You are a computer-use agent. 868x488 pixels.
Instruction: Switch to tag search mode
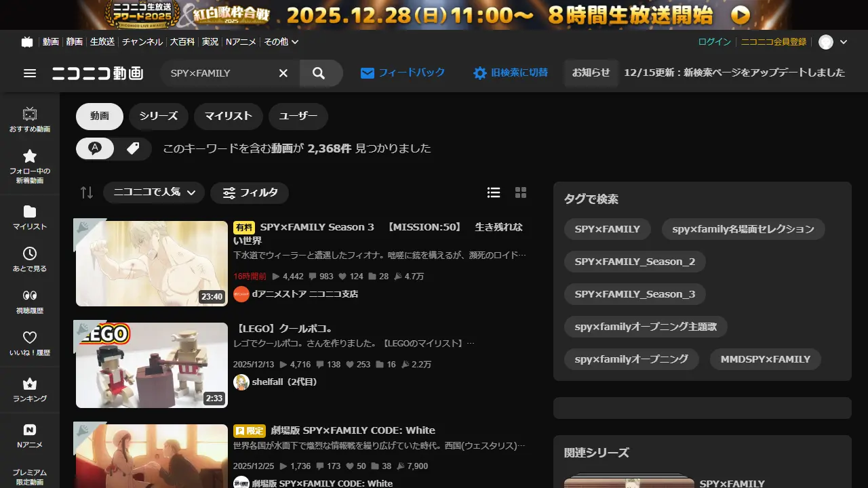coord(133,148)
